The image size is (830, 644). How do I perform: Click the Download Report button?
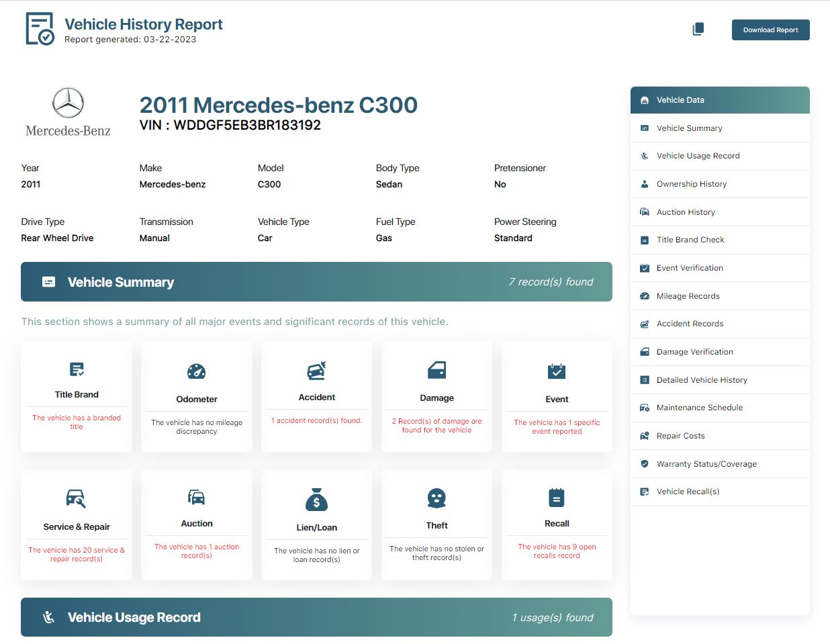(x=770, y=30)
